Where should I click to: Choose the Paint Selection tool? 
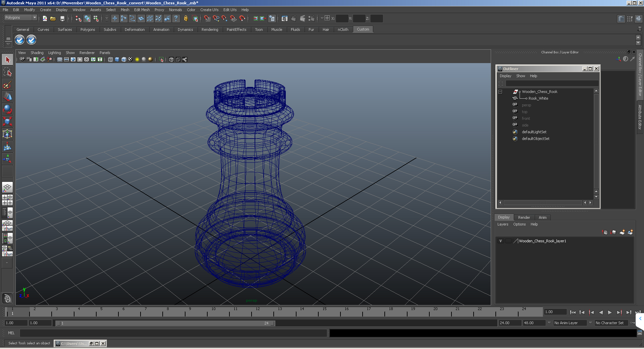7,85
